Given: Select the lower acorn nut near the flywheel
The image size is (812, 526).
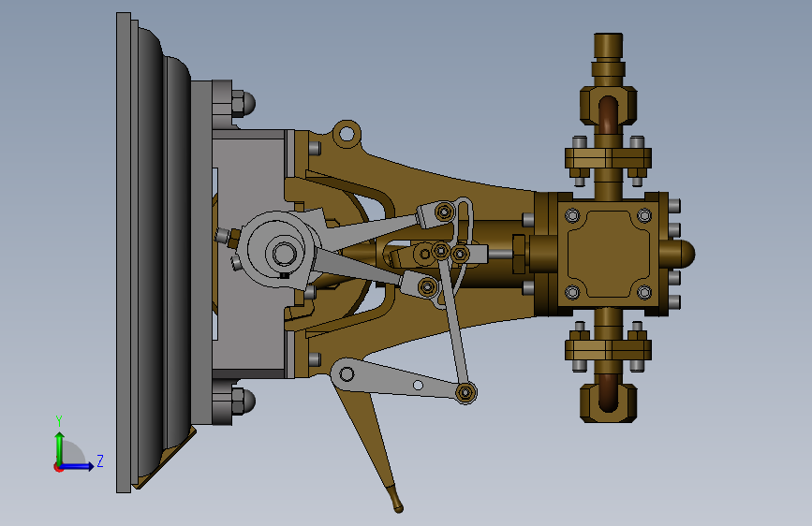Looking at the screenshot, I should click(244, 402).
